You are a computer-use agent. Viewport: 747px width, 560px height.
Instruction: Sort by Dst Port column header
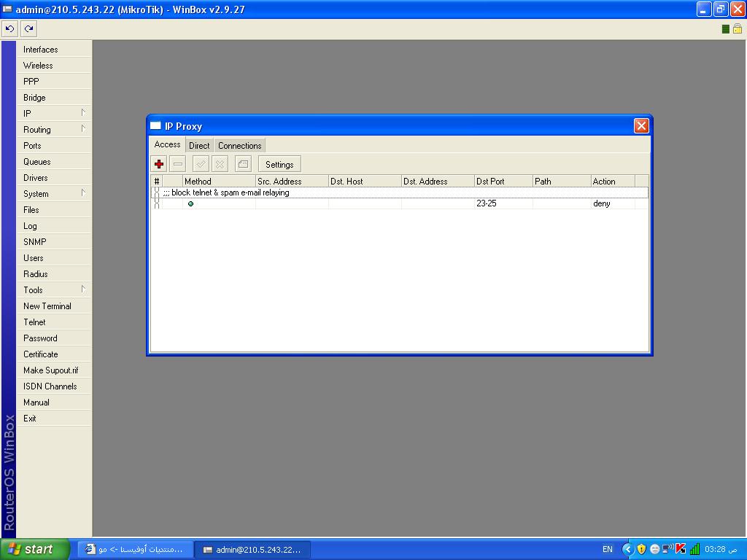(503, 182)
